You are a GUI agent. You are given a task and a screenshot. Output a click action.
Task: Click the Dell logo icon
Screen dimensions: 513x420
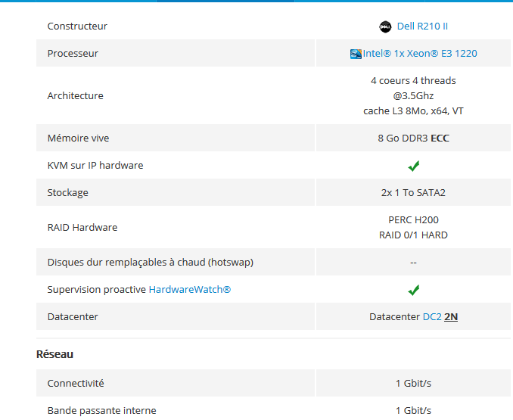[x=385, y=26]
